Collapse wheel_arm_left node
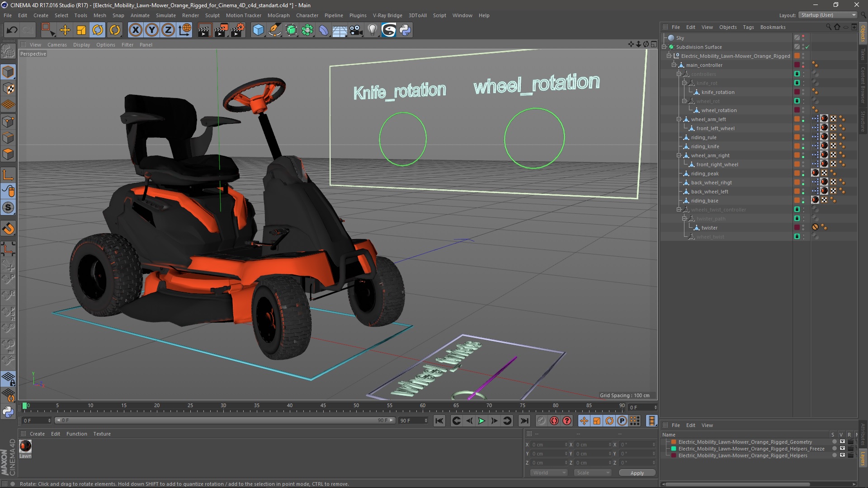This screenshot has width=868, height=488. [x=679, y=119]
